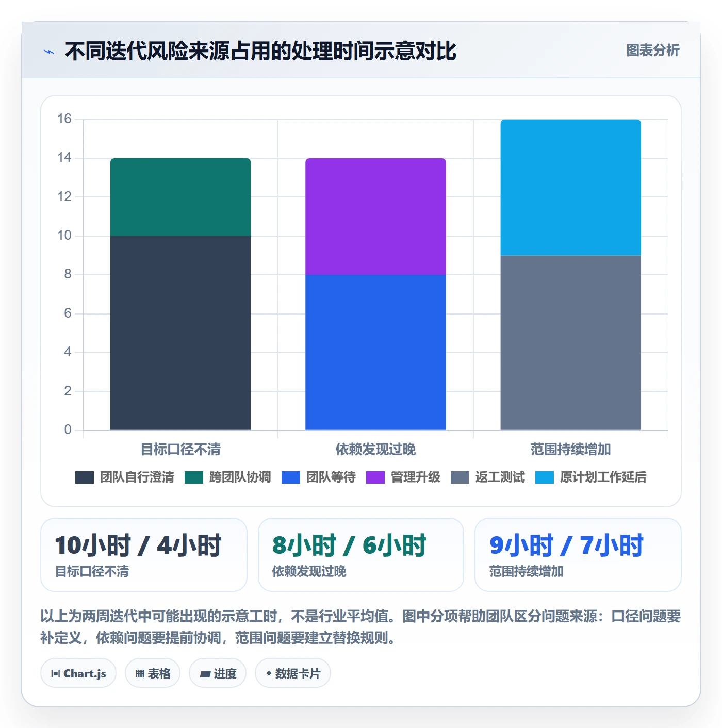Toggle the 返工测试 legend swatch
This screenshot has width=722, height=728.
point(460,477)
